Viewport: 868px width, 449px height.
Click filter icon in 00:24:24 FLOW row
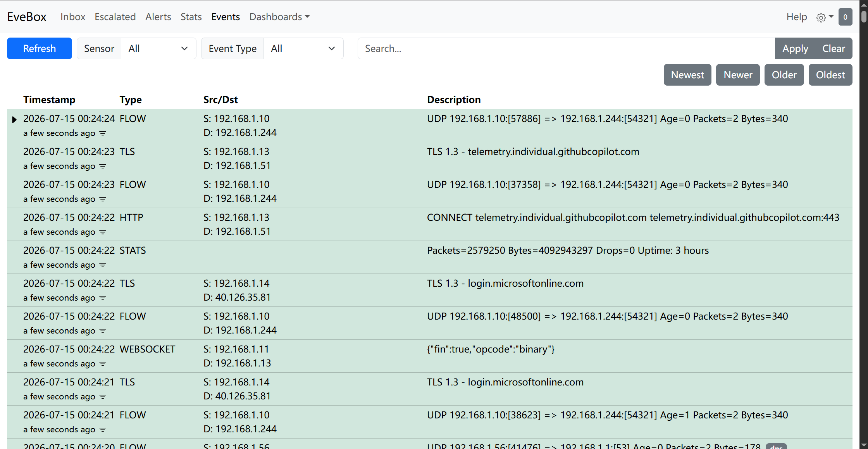[103, 133]
